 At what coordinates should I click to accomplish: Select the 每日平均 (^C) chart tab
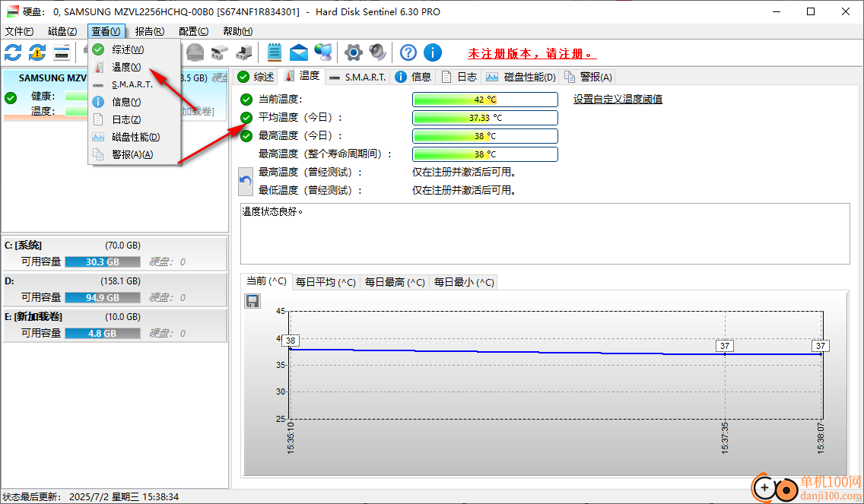[326, 283]
